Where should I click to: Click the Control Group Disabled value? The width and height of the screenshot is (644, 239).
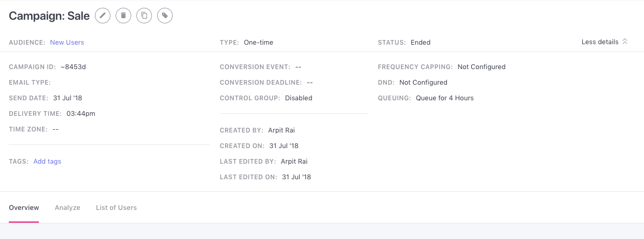299,98
